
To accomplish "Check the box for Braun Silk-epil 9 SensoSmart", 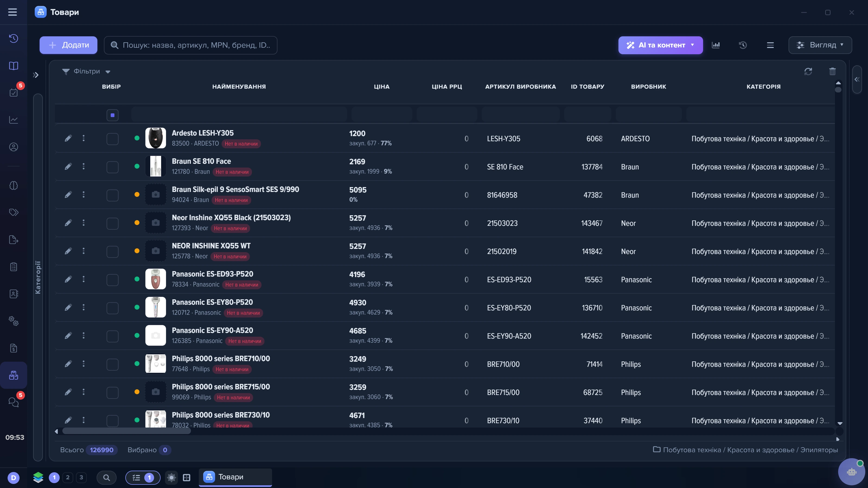I will pyautogui.click(x=113, y=195).
